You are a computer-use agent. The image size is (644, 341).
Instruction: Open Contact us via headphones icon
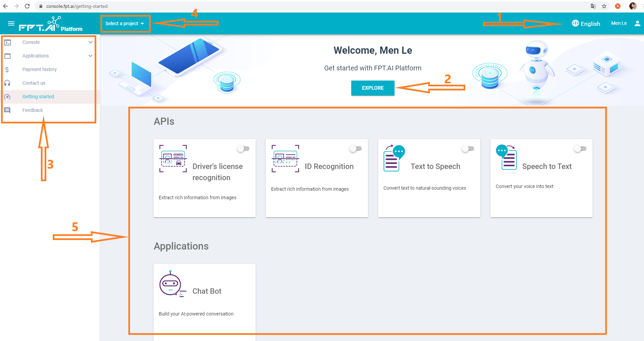pos(7,83)
